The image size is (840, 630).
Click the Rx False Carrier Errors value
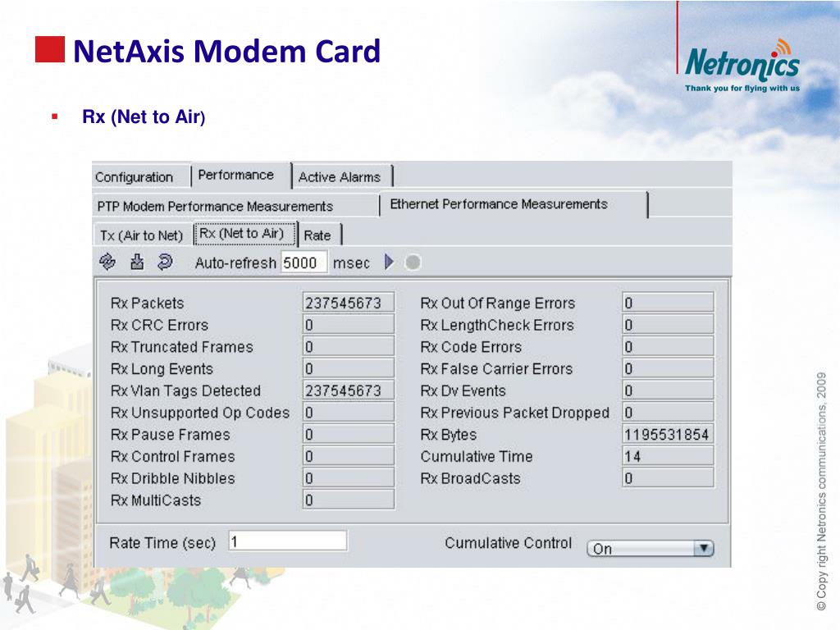pyautogui.click(x=668, y=368)
